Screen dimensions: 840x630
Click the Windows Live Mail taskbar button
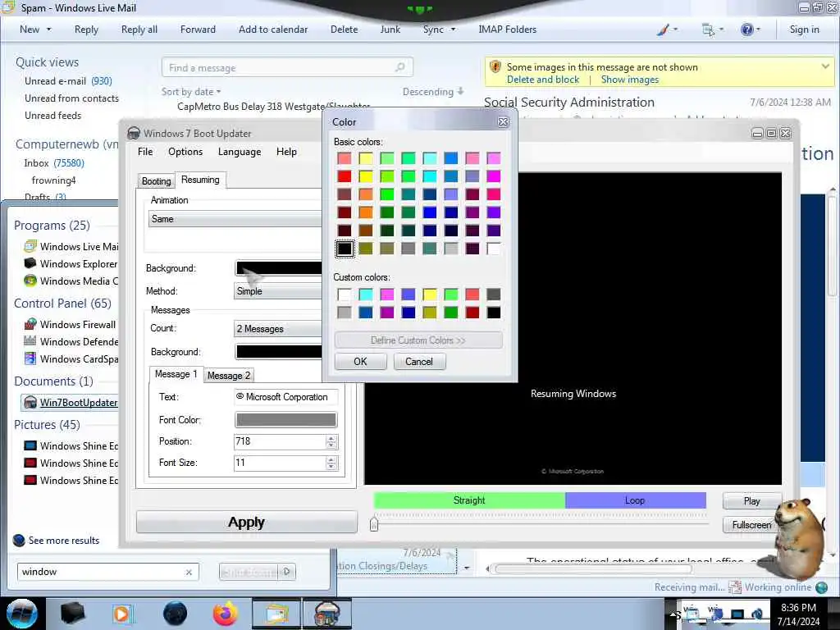(x=276, y=614)
